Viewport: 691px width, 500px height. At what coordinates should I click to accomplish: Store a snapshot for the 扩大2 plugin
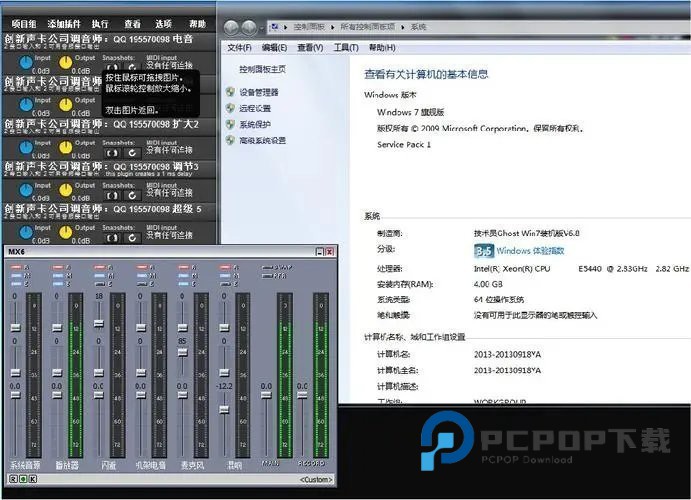point(112,153)
